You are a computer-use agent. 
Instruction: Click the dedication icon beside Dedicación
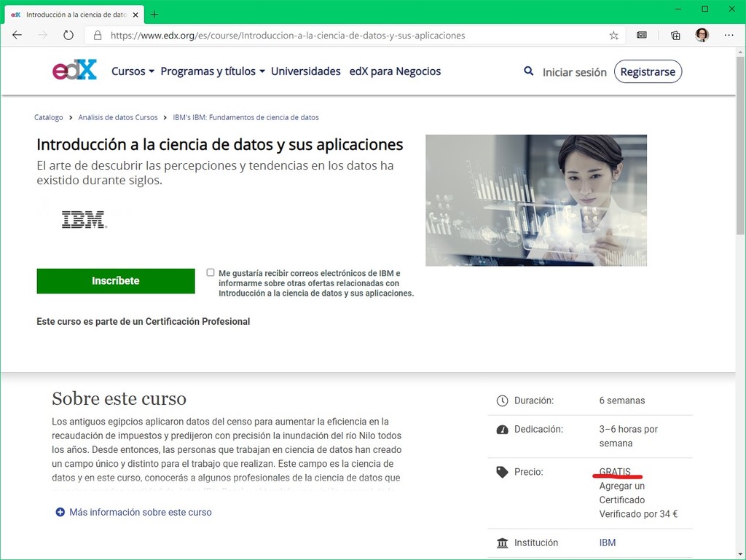click(502, 429)
